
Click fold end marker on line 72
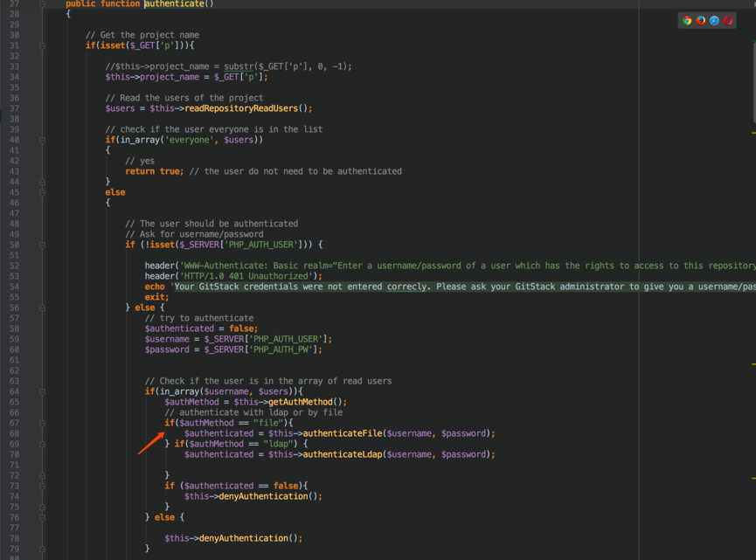43,475
